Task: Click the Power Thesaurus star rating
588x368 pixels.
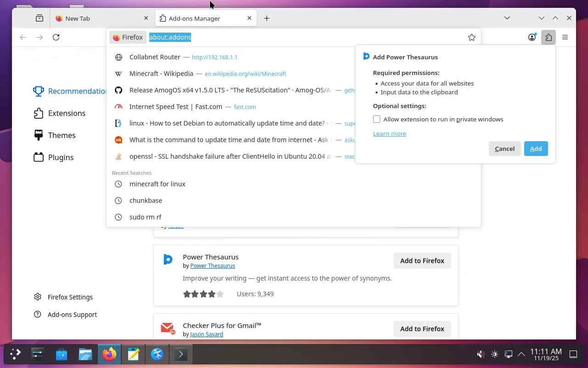Action: click(x=204, y=294)
